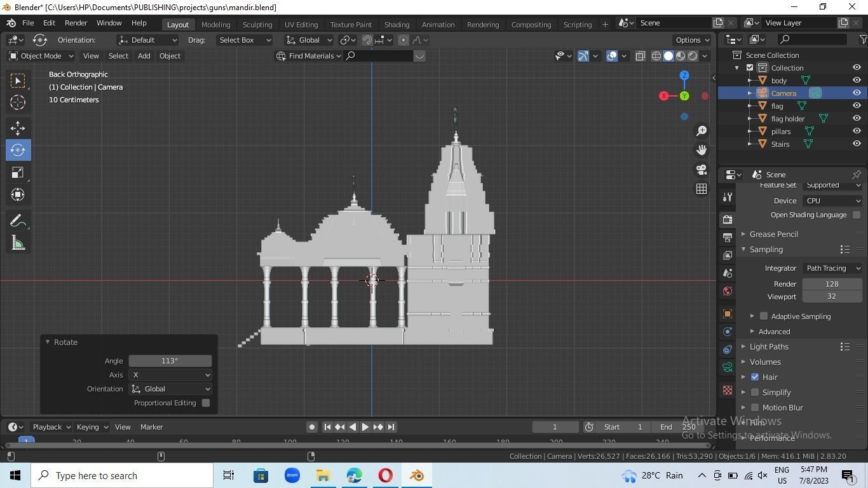Collapse the Sampling panel

click(x=766, y=249)
